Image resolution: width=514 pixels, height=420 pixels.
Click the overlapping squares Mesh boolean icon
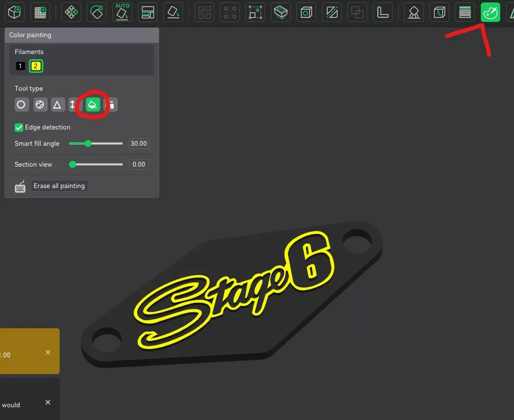click(357, 12)
